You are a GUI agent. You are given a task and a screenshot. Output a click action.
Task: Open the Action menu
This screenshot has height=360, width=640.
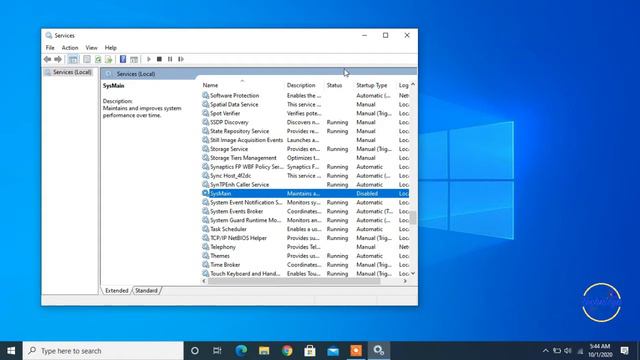(x=70, y=48)
